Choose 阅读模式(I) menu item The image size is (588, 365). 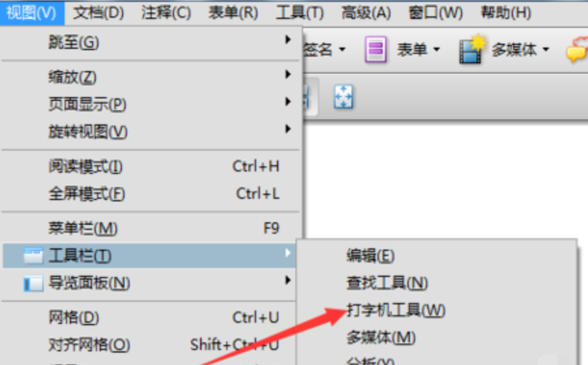151,166
